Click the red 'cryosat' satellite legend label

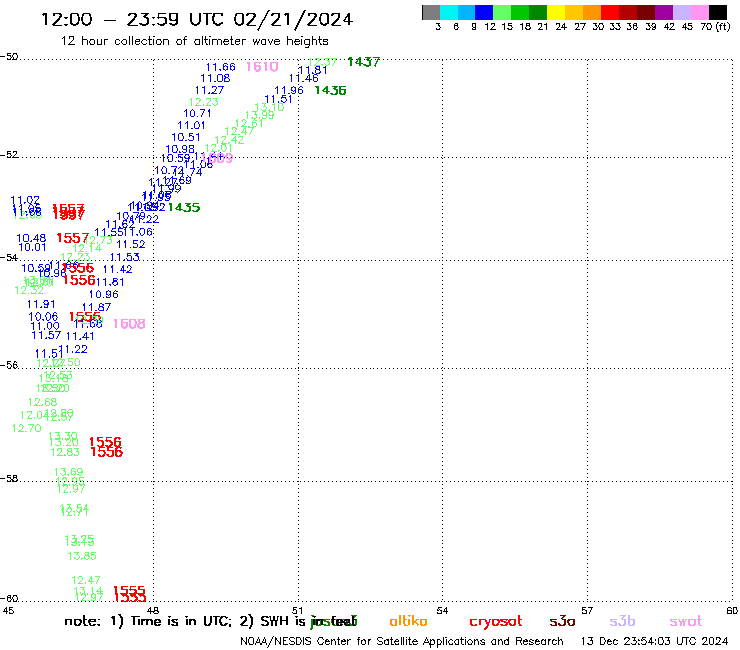pos(496,621)
